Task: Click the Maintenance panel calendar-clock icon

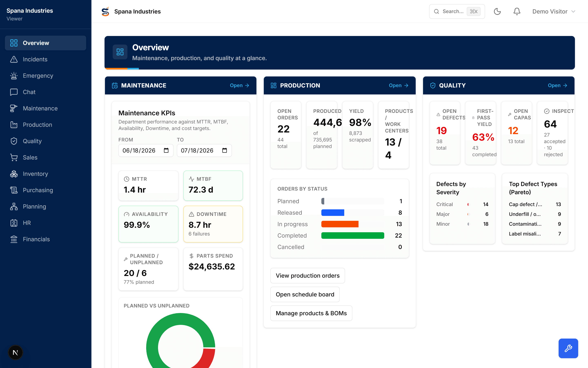Action: (x=115, y=85)
